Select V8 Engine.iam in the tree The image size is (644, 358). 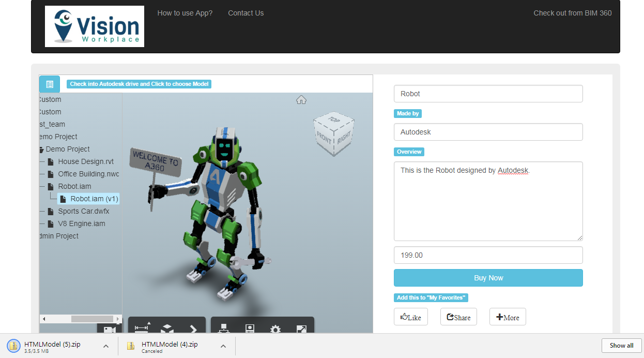coord(82,223)
